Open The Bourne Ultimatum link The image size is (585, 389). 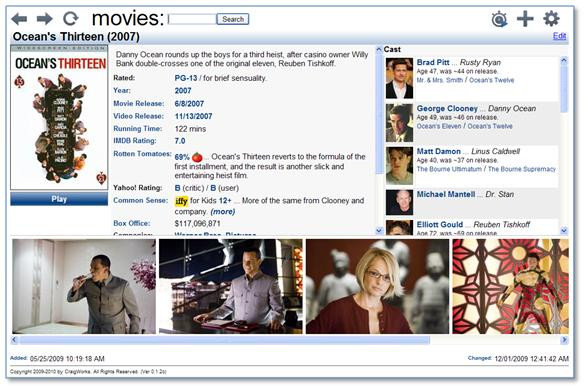coord(449,169)
